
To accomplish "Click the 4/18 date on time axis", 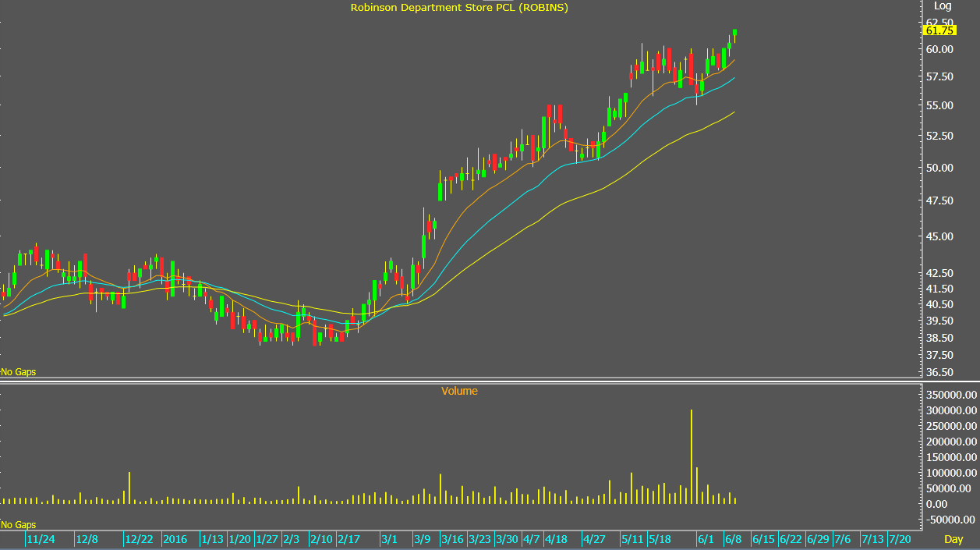I will click(x=556, y=539).
